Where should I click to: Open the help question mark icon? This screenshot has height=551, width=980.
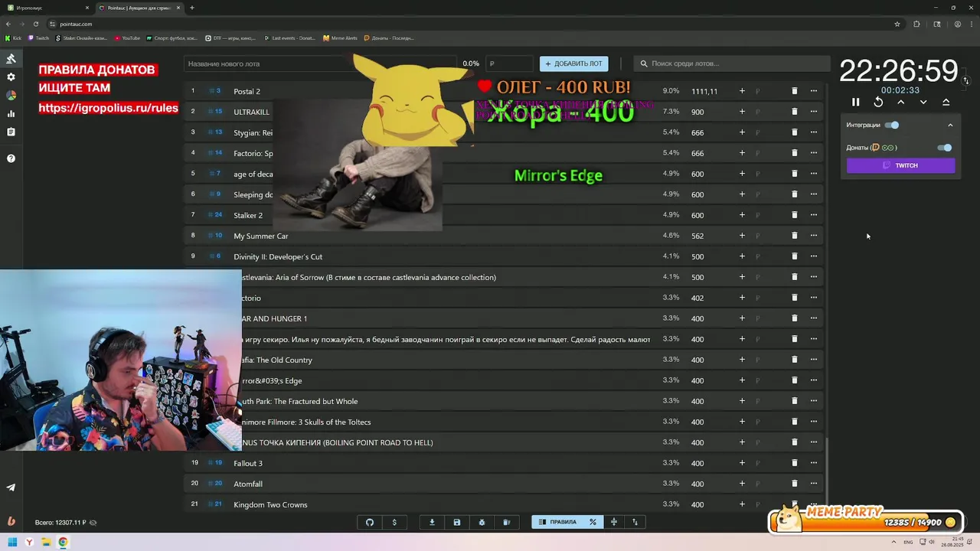tap(11, 158)
